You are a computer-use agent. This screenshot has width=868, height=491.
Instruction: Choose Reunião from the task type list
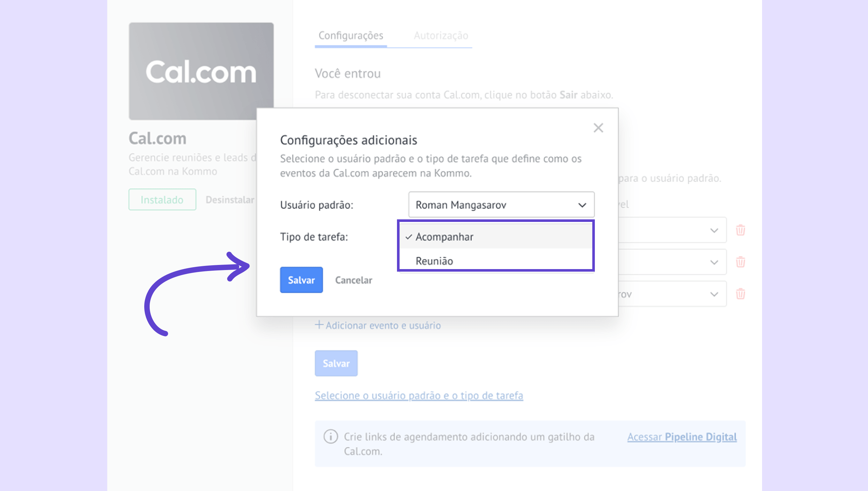[434, 261]
